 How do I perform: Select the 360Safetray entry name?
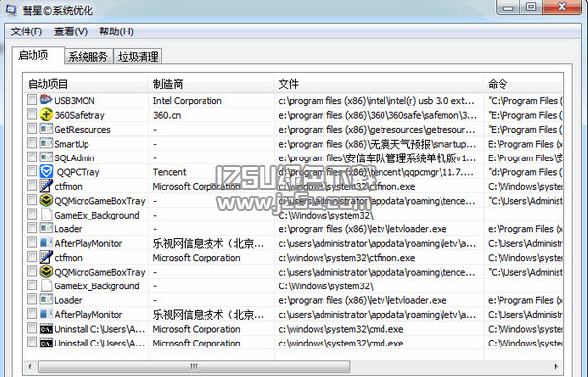(x=80, y=115)
